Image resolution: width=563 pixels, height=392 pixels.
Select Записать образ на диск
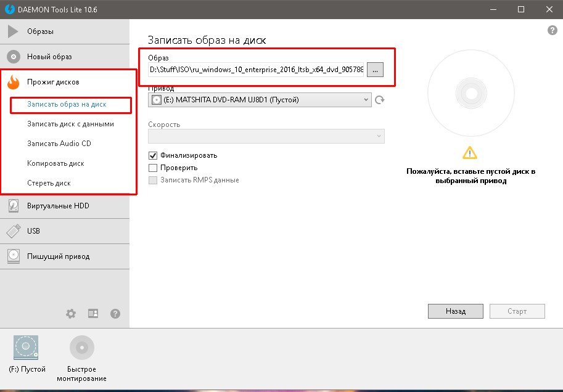pos(67,104)
